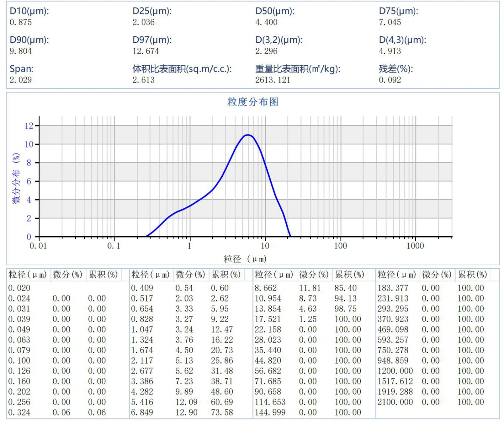Click the chart title 粒度分布图

click(x=253, y=102)
